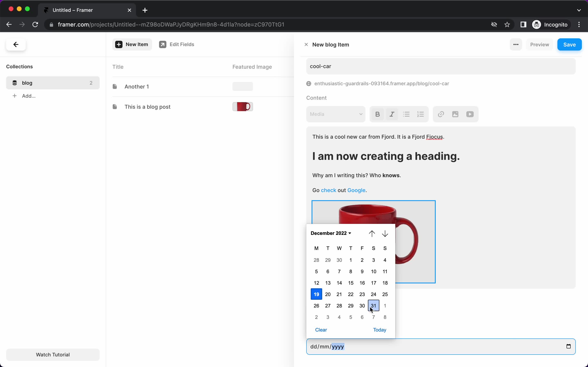The height and width of the screenshot is (367, 588).
Task: Toggle the featured image for 'Another 1'
Action: [x=243, y=86]
